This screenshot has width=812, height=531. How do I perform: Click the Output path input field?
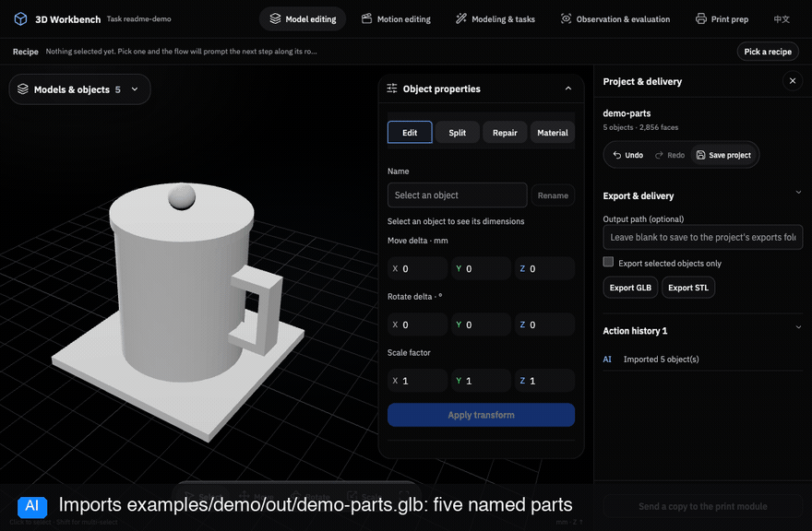pos(703,237)
